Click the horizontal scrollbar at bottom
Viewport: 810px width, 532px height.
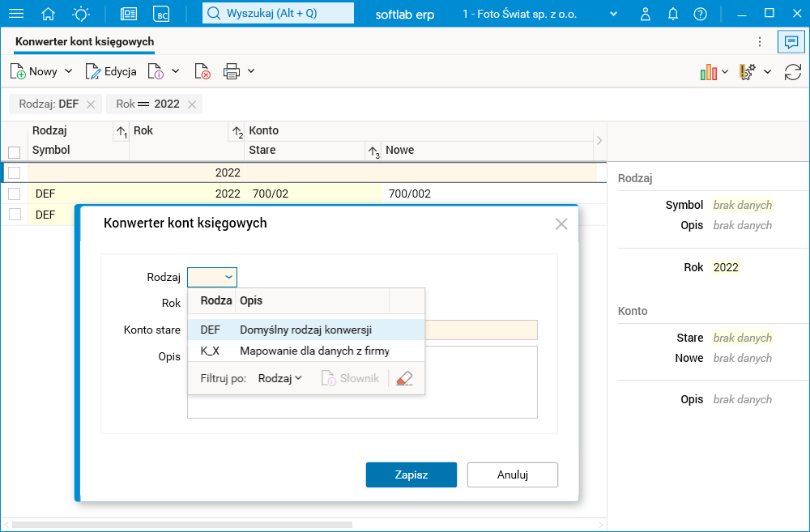point(182,525)
